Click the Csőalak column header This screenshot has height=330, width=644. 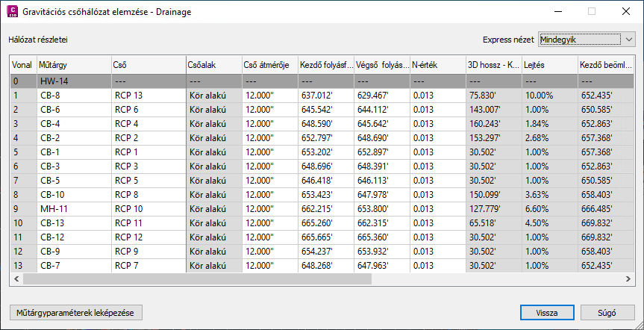click(213, 64)
